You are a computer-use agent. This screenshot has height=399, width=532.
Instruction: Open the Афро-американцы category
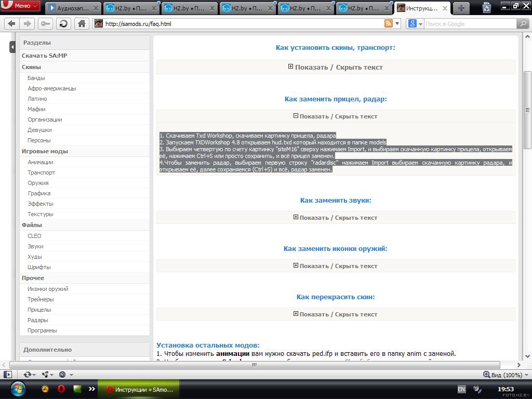click(52, 88)
